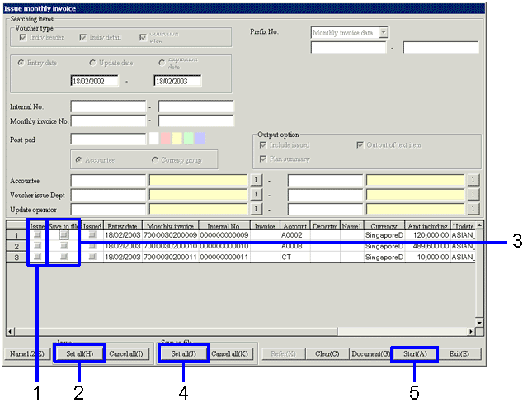Select grid row header 1

[x=16, y=235]
